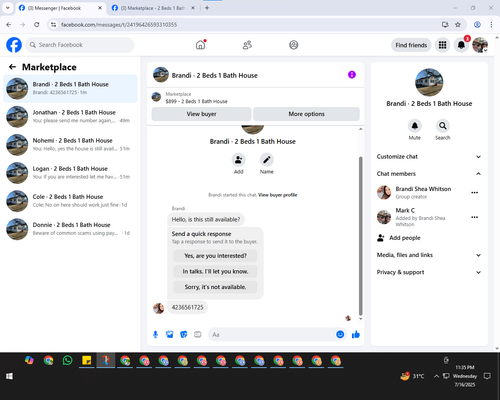Open Sticky Notes from the taskbar
Viewport: 500px width, 400px height.
point(87,360)
